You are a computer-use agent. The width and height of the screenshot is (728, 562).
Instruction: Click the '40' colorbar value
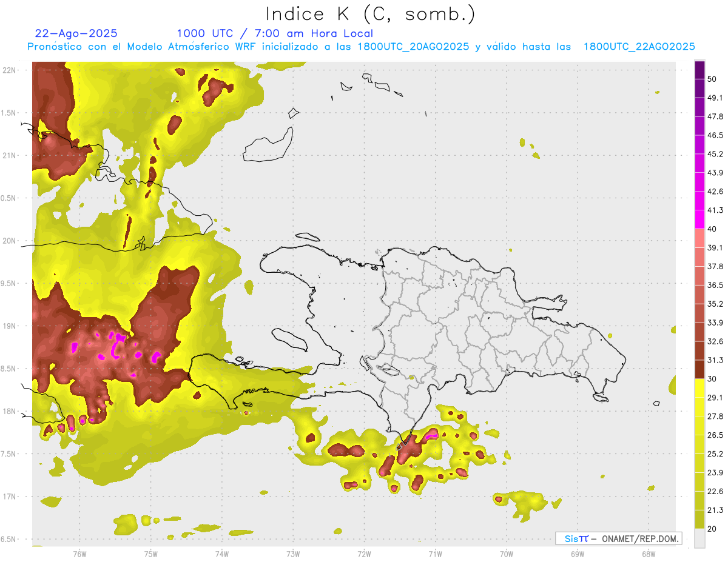click(x=712, y=229)
